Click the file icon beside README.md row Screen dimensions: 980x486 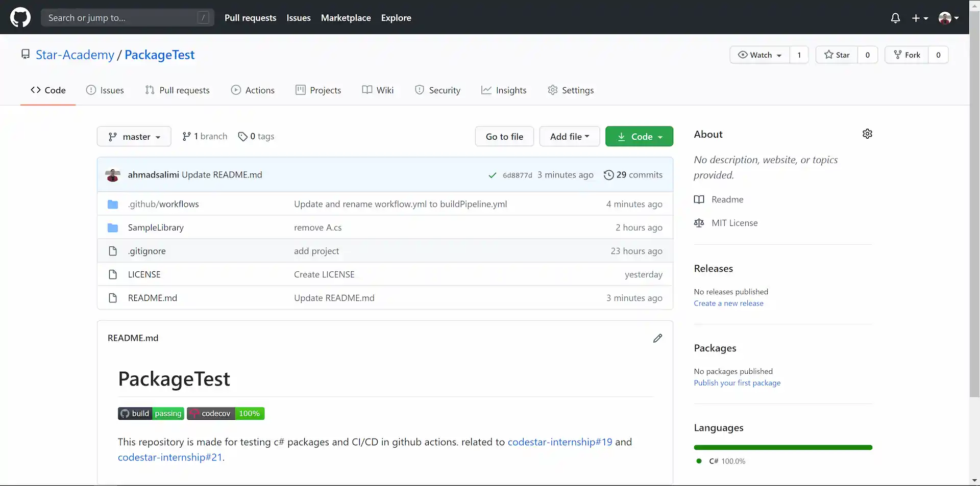click(x=113, y=298)
